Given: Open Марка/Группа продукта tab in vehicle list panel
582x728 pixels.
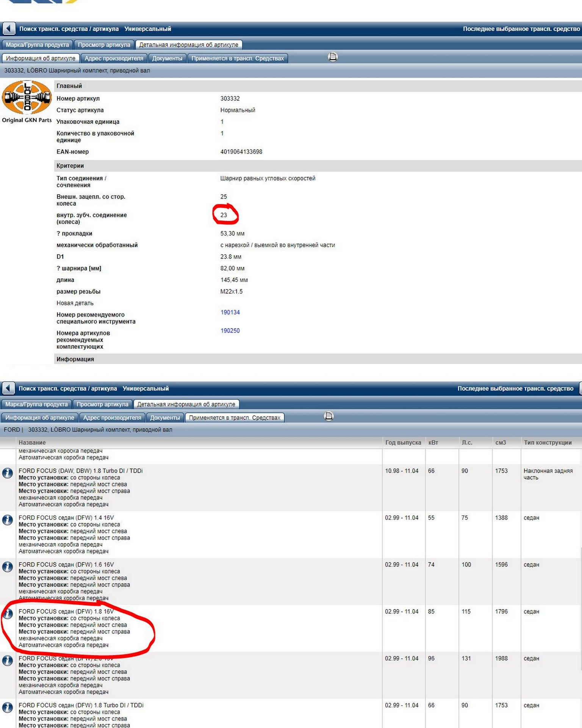Looking at the screenshot, I should [36, 404].
